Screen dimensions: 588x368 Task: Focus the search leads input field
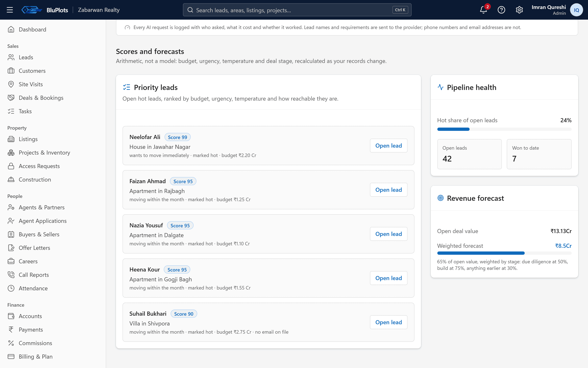coord(297,10)
